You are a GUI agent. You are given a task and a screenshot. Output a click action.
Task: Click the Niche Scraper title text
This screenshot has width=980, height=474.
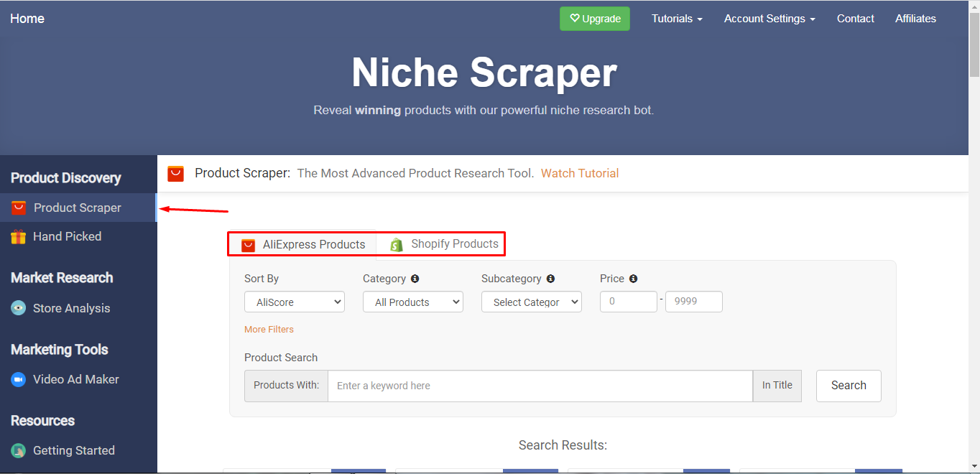pos(484,73)
